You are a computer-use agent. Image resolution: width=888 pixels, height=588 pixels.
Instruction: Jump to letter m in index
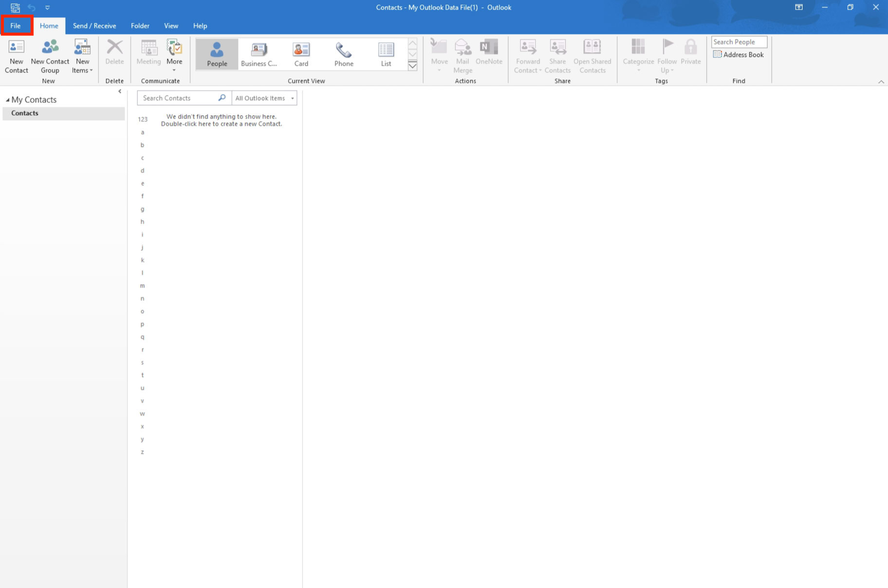[142, 286]
